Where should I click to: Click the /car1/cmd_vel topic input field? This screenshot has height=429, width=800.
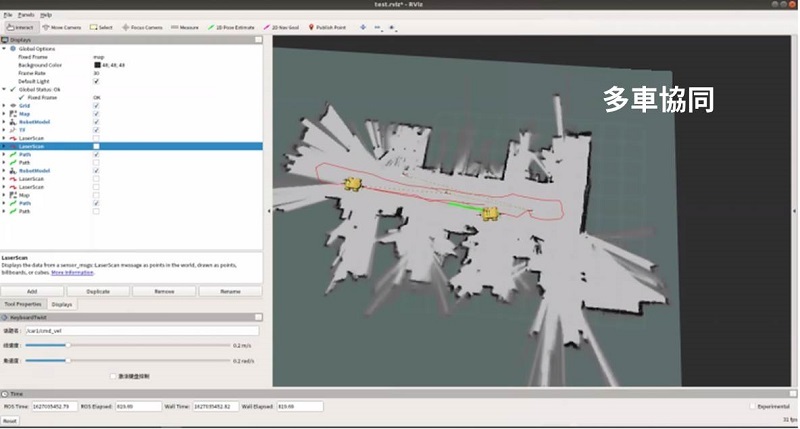(x=140, y=329)
